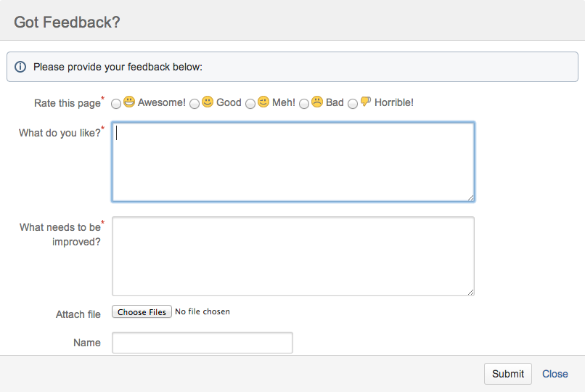Focus the 'What do you like?' text area

pyautogui.click(x=293, y=162)
